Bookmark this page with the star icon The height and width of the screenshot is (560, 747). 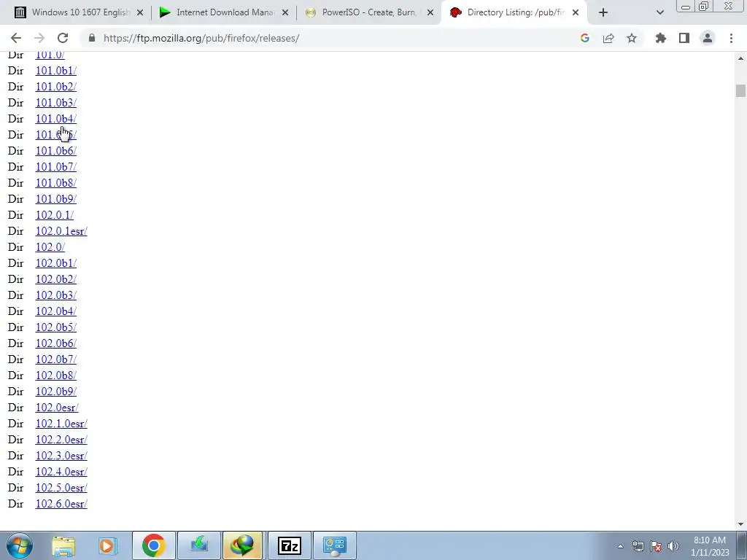pos(632,38)
